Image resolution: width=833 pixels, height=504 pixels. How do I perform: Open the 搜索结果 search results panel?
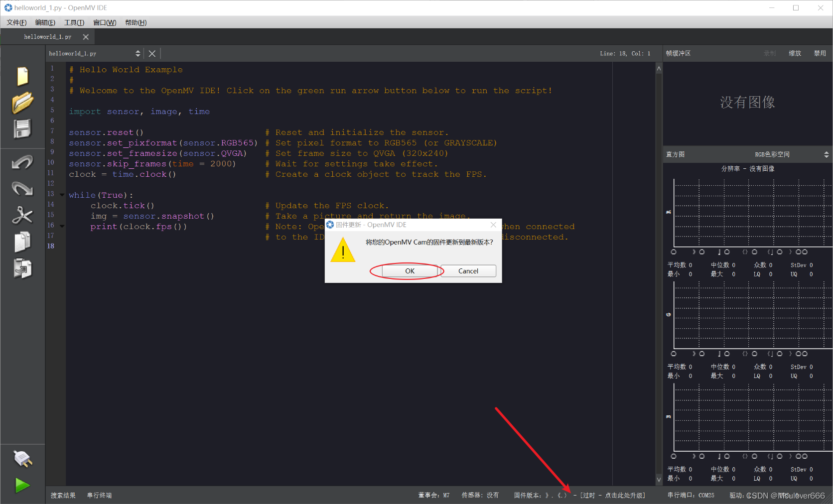point(63,496)
